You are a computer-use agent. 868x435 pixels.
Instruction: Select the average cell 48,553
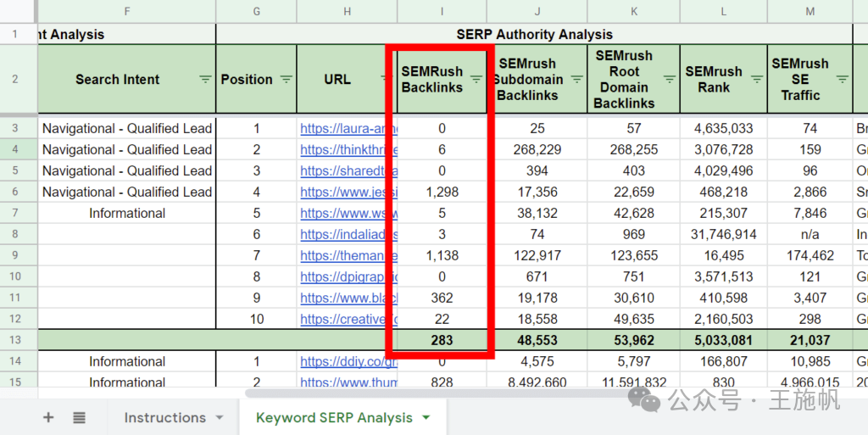click(x=537, y=340)
